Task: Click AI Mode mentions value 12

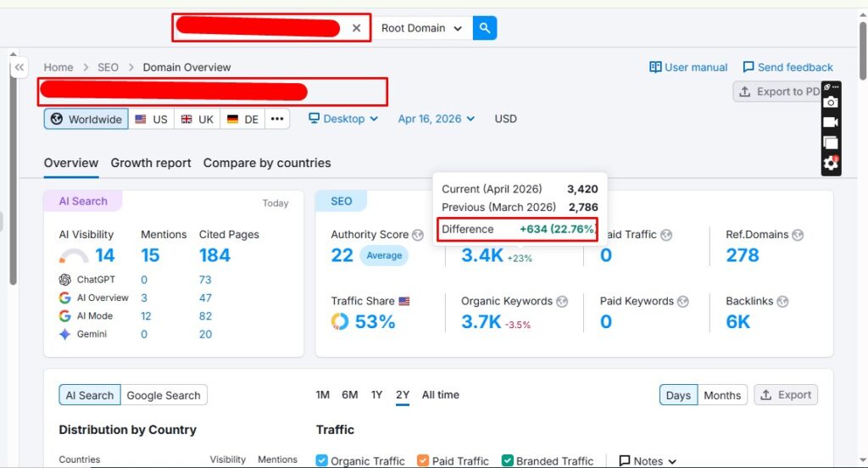Action: click(146, 315)
